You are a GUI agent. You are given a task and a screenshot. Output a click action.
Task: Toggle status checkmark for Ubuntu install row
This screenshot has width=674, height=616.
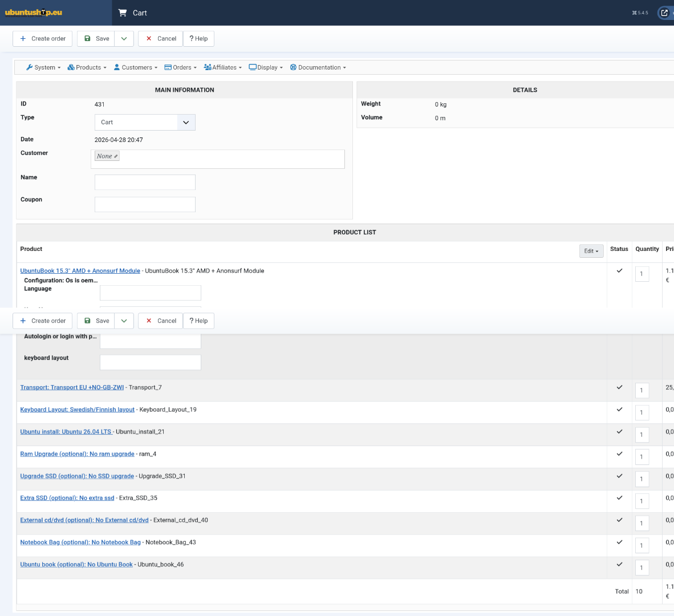coord(619,432)
